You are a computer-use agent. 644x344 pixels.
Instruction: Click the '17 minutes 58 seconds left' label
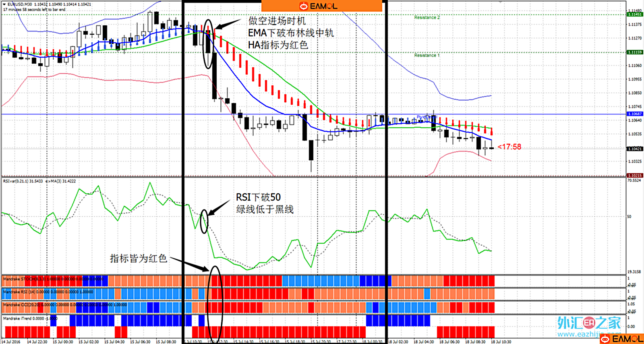(x=34, y=9)
